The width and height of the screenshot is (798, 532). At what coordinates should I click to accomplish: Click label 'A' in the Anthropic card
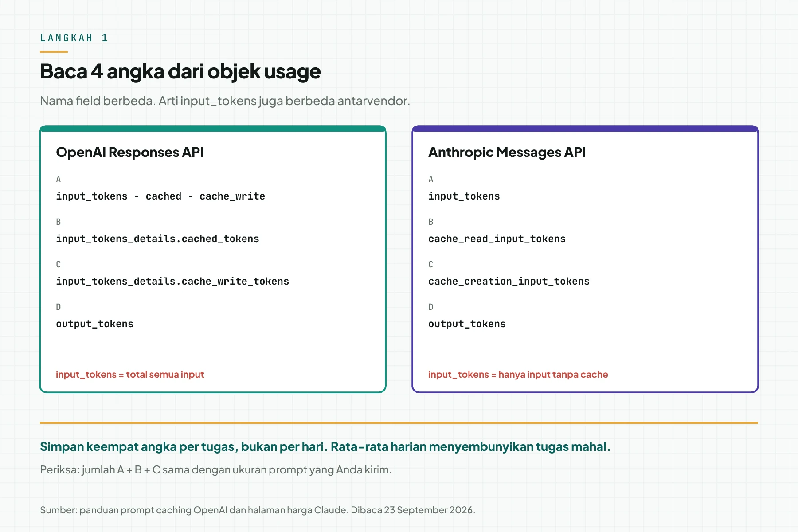coord(431,179)
